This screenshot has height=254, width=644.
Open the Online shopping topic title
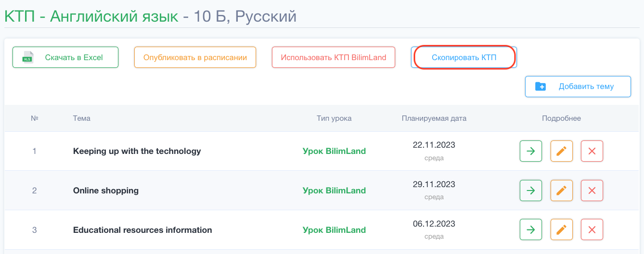[x=106, y=190]
